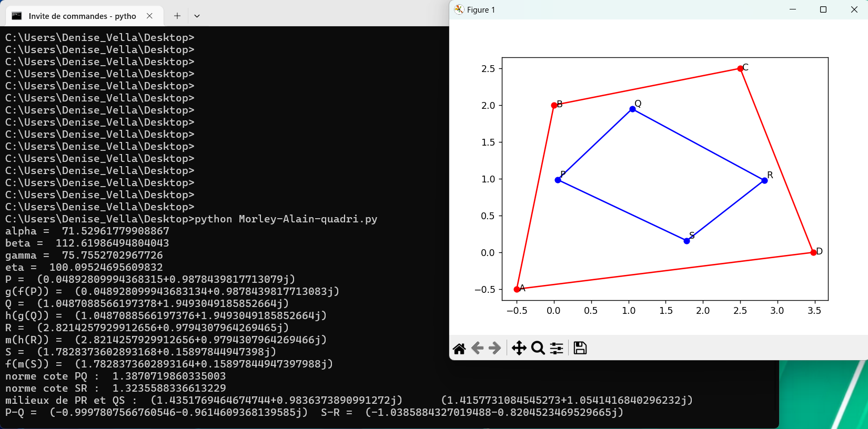Select the Invite de commandes tab

(x=82, y=16)
